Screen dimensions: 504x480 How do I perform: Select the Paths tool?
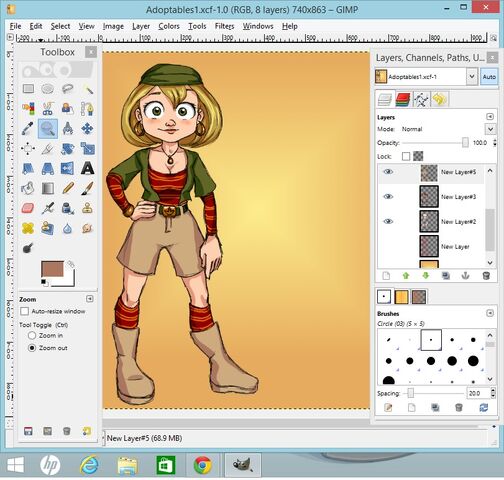(x=88, y=109)
